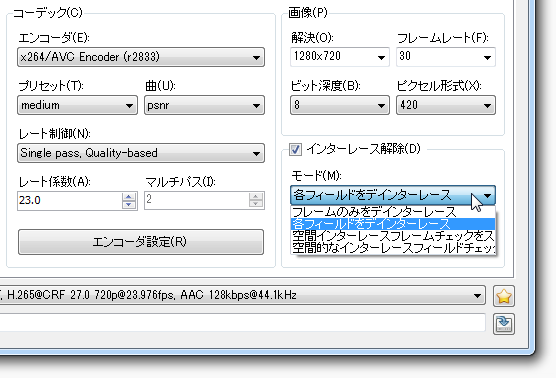Click the エンコーダ設定(R) button
The width and height of the screenshot is (556, 378).
click(x=141, y=242)
